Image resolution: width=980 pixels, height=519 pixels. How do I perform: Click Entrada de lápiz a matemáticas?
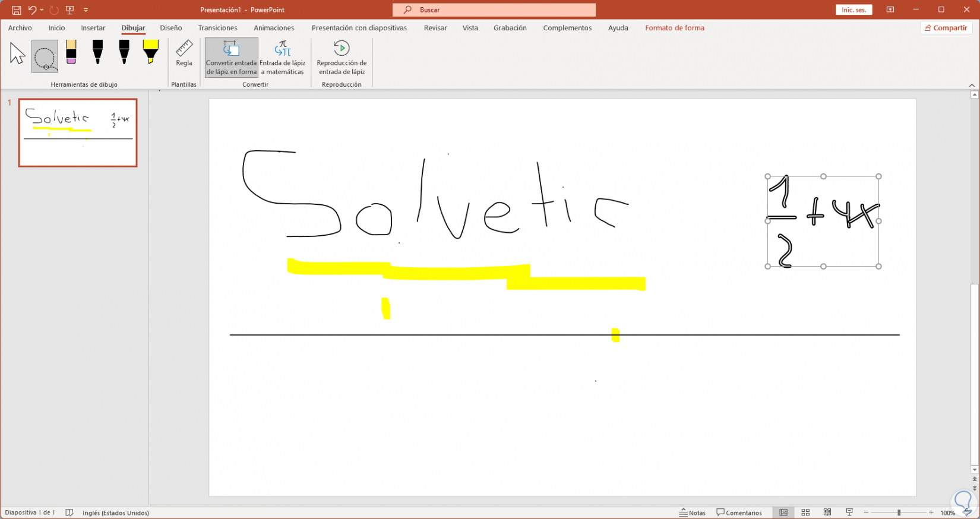click(283, 58)
